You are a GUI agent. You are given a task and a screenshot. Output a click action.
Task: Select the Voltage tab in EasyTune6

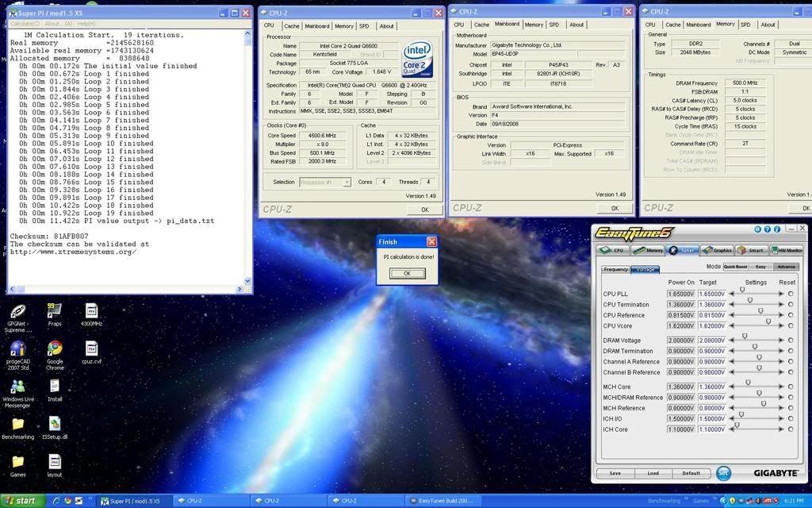click(x=645, y=270)
